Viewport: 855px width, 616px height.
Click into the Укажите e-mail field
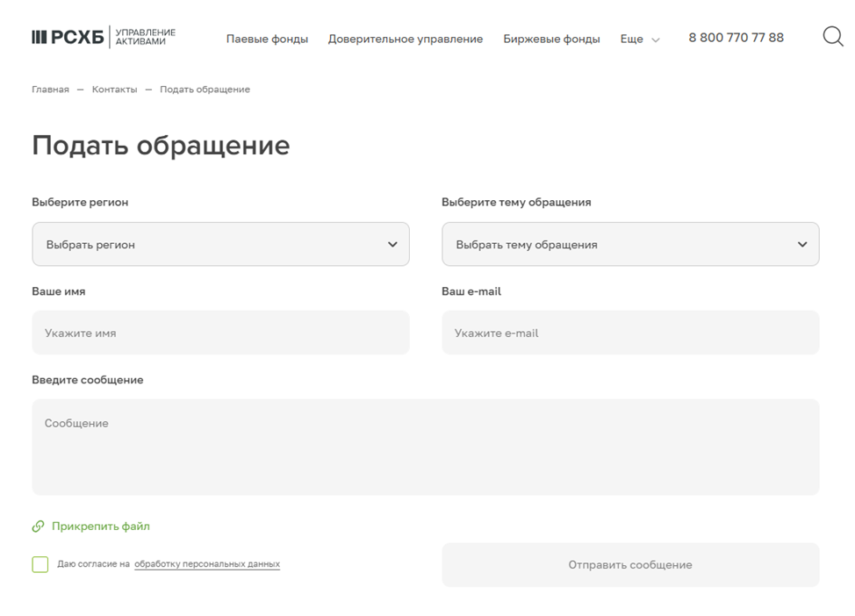pyautogui.click(x=629, y=333)
